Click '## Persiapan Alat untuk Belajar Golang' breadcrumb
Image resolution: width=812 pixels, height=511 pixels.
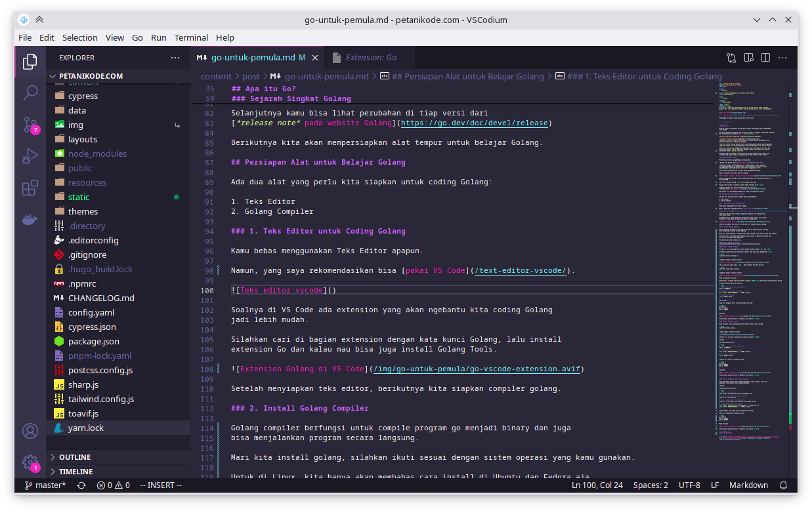point(467,76)
